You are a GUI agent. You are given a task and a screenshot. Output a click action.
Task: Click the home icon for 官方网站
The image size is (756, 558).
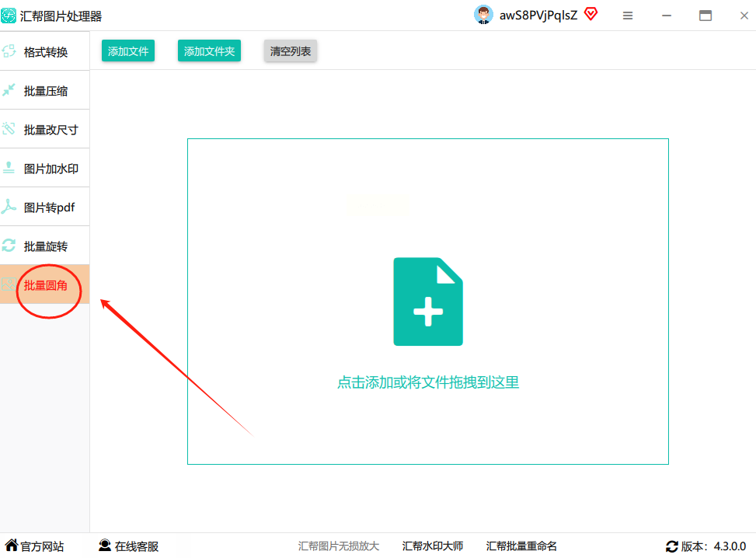(x=12, y=545)
